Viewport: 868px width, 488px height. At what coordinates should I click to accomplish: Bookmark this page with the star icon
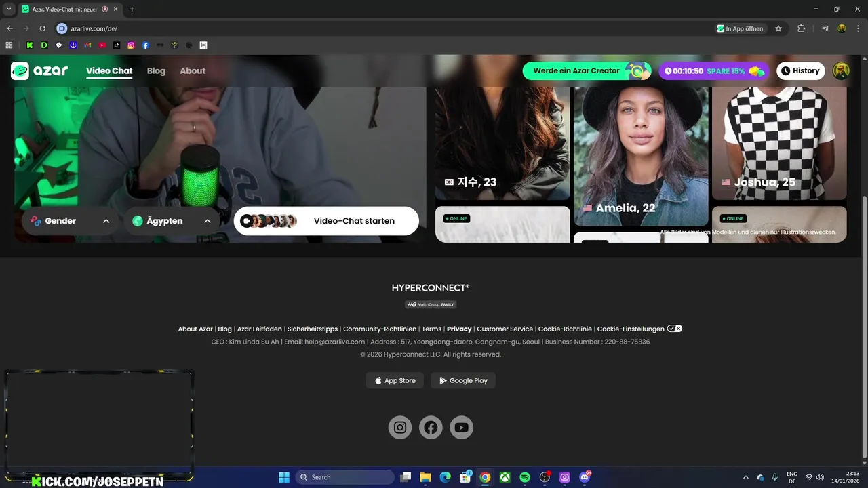(778, 28)
